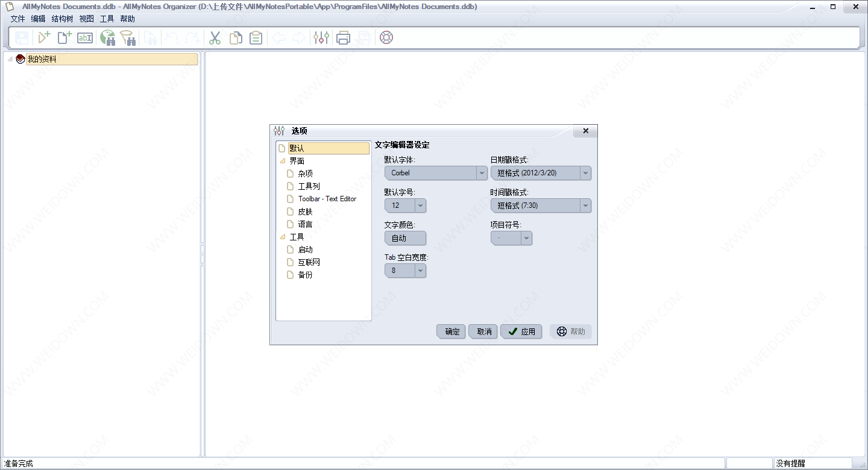Click the sliders icon in 选项 dialog title
The image size is (868, 470).
[x=278, y=131]
